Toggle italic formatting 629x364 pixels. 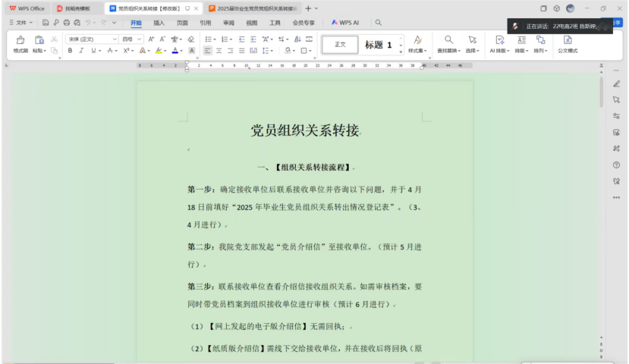81,51
